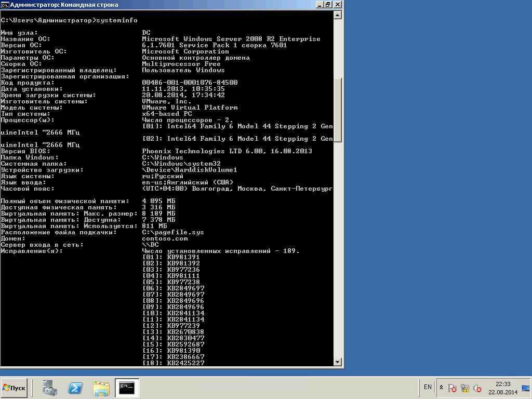Open Windows Explorer folder icon in taskbar

point(101,388)
